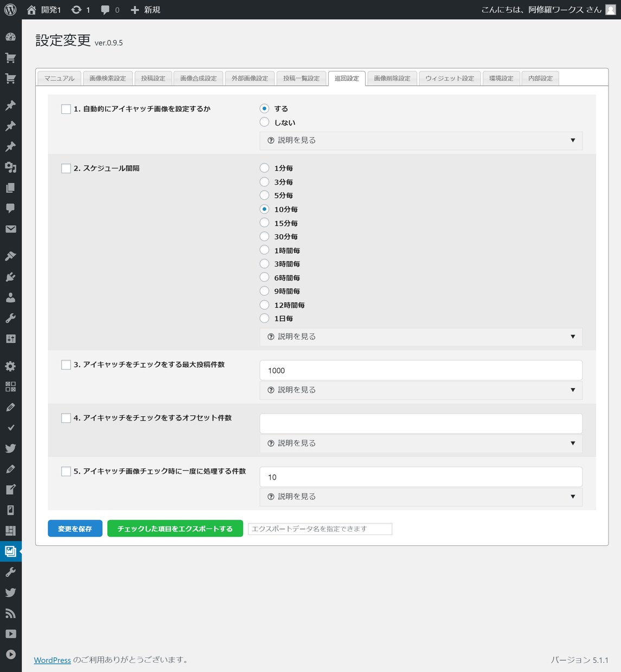
Task: Choose the 5分毎 schedule interval
Action: (265, 195)
